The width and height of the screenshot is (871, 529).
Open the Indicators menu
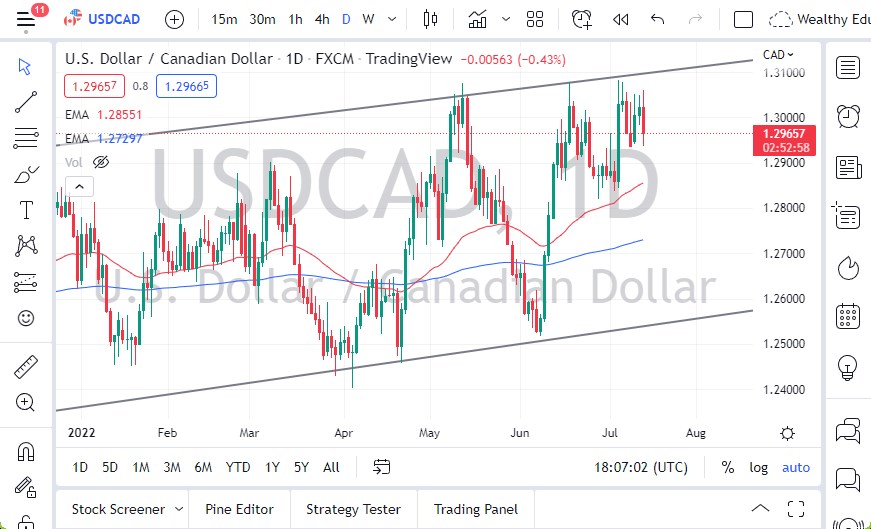click(x=478, y=19)
